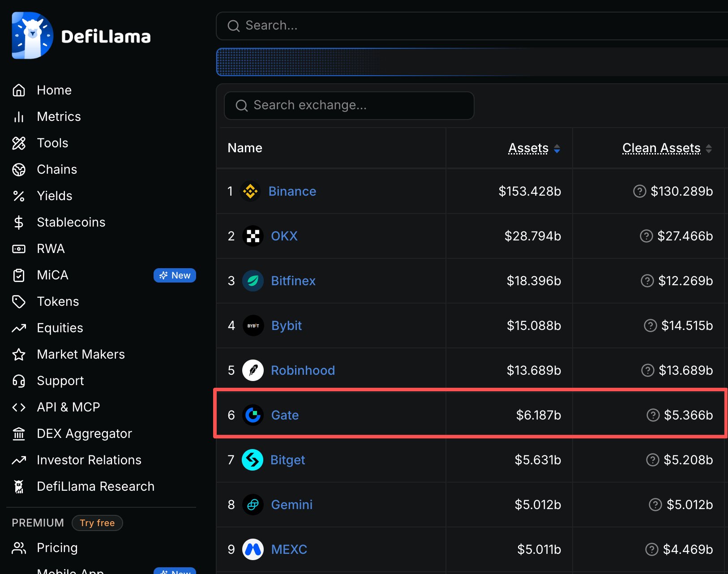Click the $15.088b assets value
Image resolution: width=728 pixels, height=574 pixels.
tap(534, 326)
